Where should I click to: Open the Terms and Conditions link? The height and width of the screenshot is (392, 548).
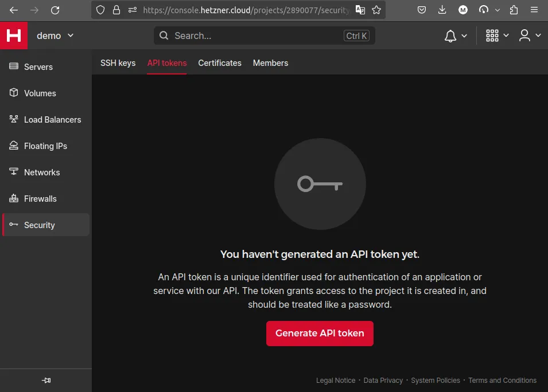pyautogui.click(x=502, y=381)
